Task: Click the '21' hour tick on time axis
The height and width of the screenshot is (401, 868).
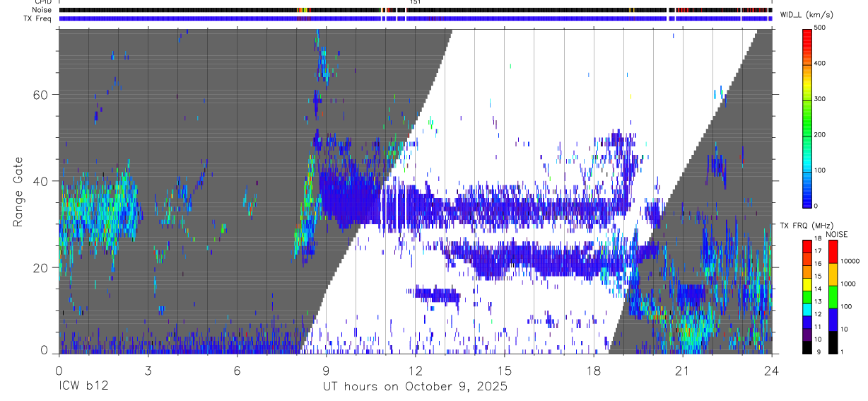Action: pos(683,369)
